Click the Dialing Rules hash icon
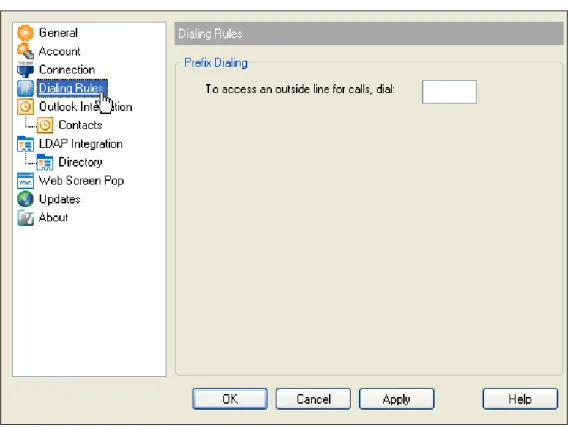Screen dimensions: 568x427 pyautogui.click(x=25, y=88)
